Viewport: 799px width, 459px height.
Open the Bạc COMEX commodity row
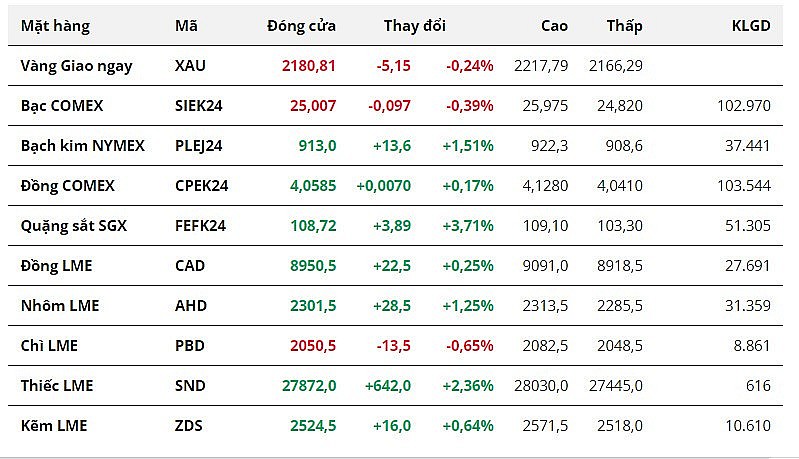click(61, 105)
